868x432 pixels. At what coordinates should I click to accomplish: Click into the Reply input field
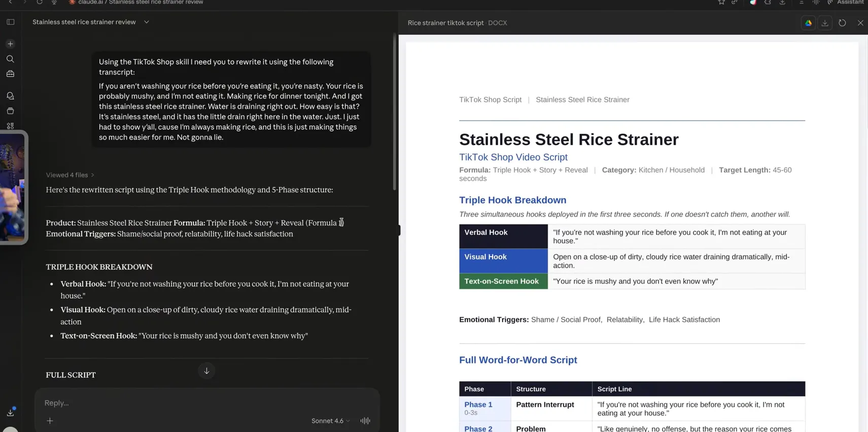click(206, 403)
